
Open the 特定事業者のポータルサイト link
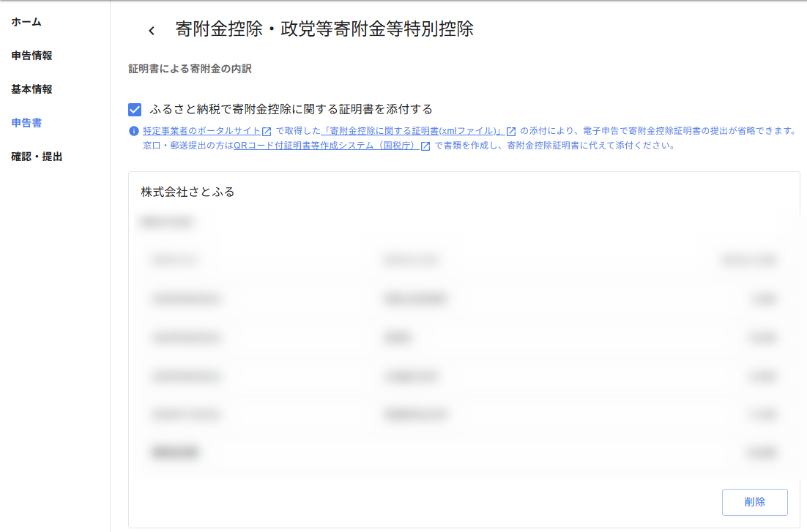coord(201,131)
